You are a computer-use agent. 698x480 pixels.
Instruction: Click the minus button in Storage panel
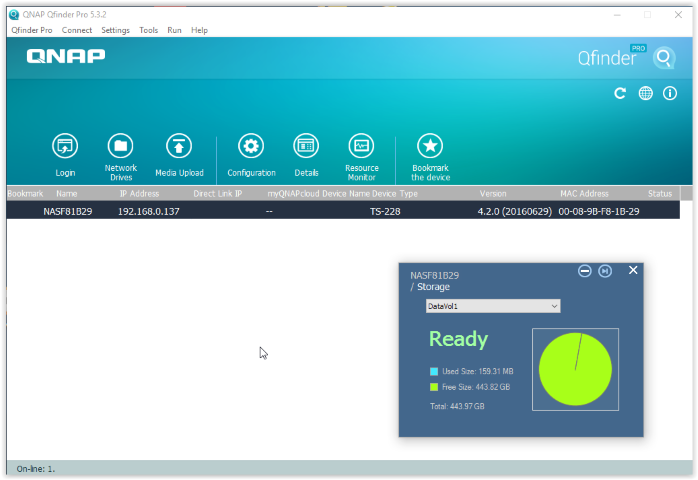coord(585,271)
